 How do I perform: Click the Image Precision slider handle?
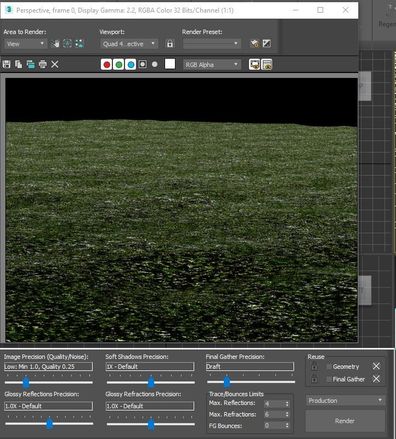[26, 382]
